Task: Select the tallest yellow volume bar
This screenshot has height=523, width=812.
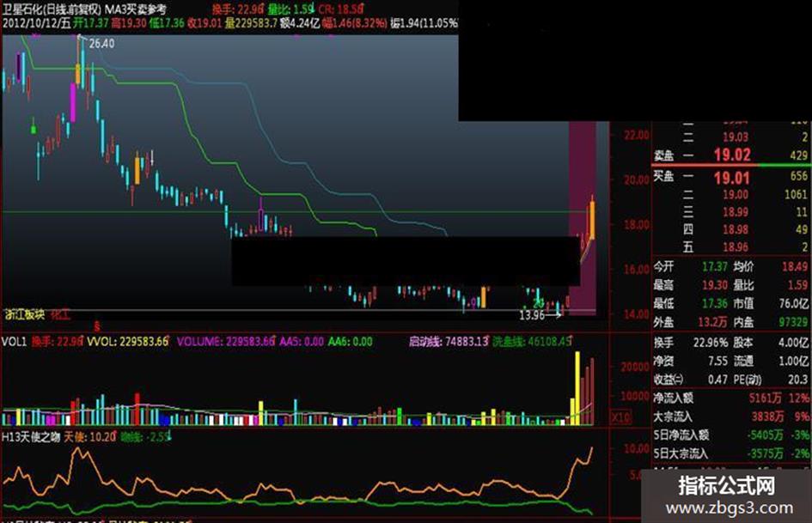Action: [577, 388]
